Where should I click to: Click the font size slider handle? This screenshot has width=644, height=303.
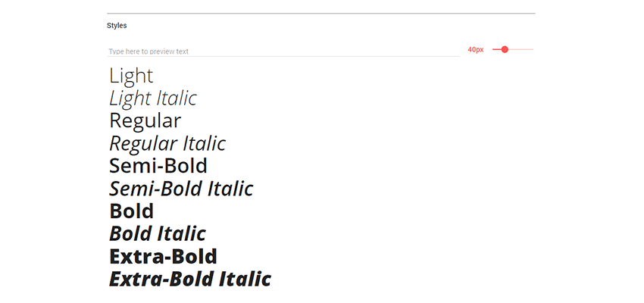(x=505, y=49)
